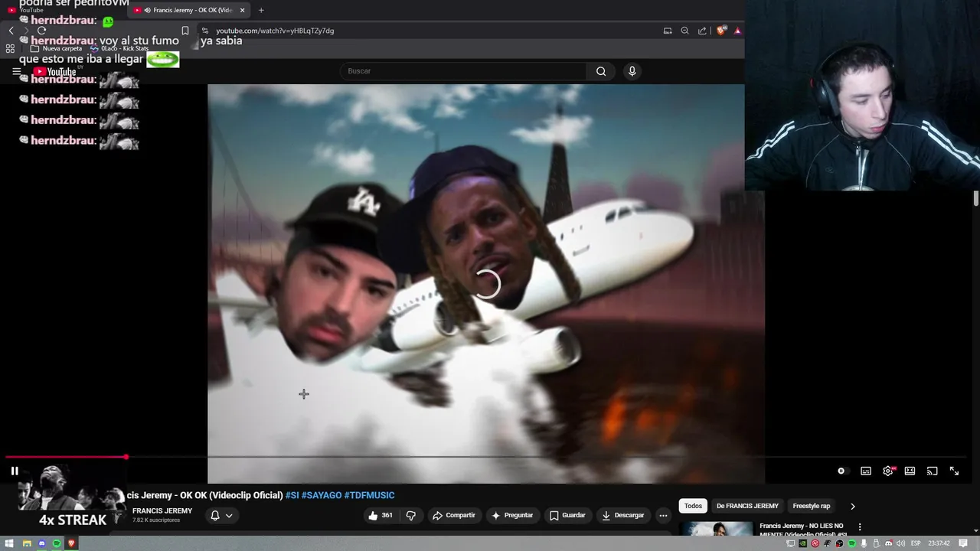Viewport: 980px width, 551px height.
Task: Go back with the browser back arrow
Action: tap(11, 31)
